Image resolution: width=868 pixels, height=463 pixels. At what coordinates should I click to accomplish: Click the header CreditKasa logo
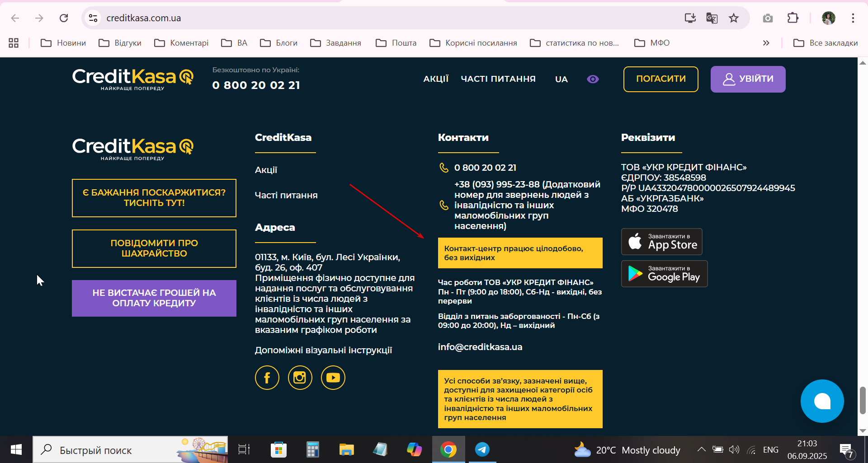pos(133,79)
